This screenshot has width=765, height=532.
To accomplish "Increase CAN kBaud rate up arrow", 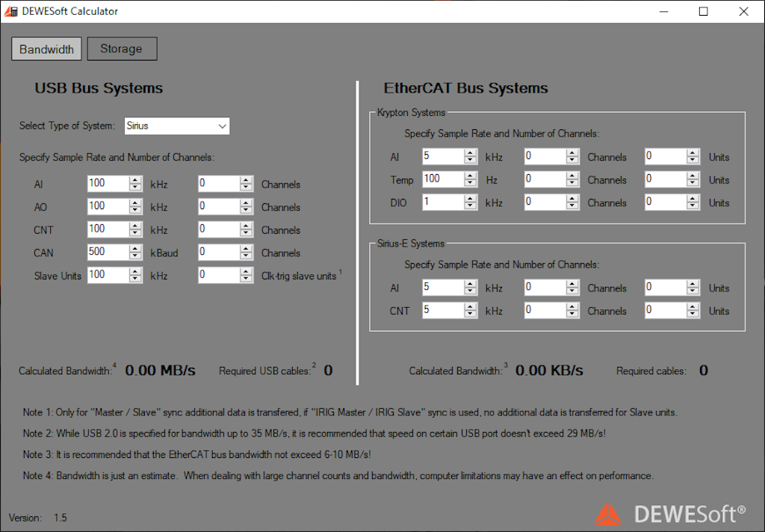I will 135,249.
